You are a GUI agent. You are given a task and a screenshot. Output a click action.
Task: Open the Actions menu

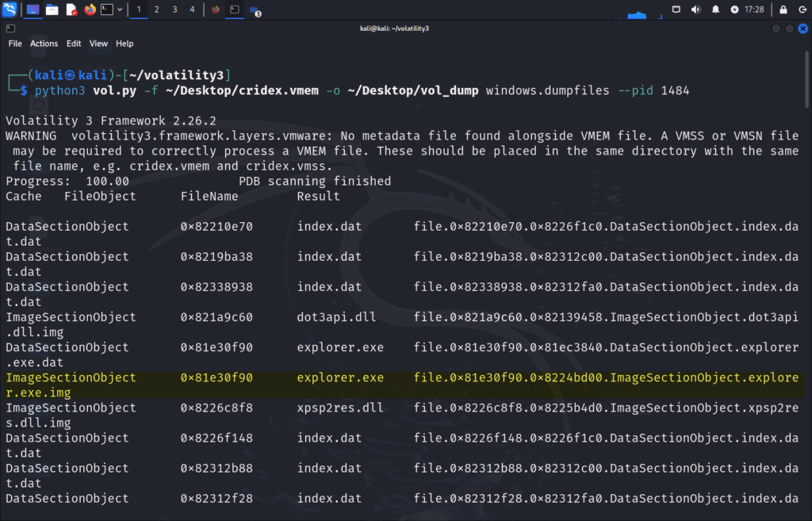coord(44,44)
